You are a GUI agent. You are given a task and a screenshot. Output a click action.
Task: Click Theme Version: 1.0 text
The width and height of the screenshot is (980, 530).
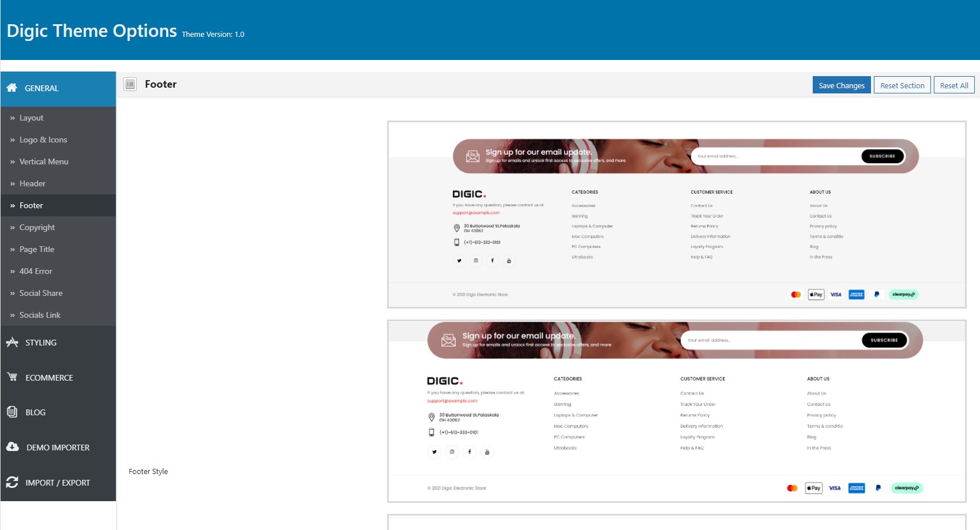(x=213, y=34)
